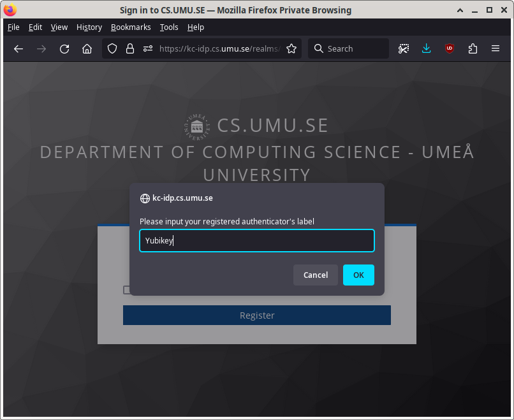514x420 pixels.
Task: Click the padlock site security icon
Action: click(130, 49)
